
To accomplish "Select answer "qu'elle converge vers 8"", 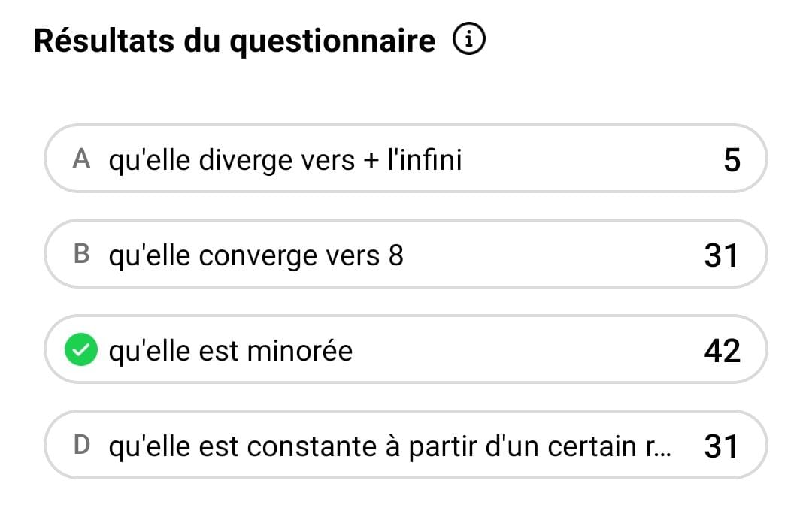I will click(405, 254).
